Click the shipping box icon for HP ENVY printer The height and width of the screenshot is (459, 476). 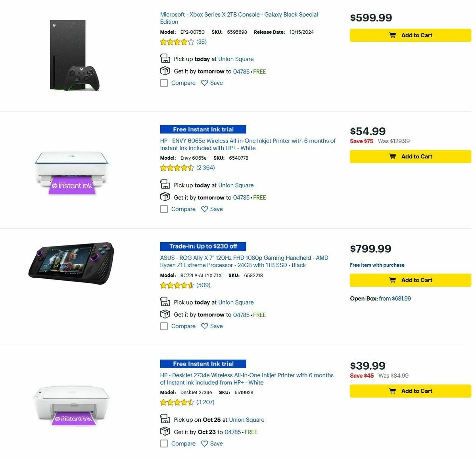click(x=165, y=197)
